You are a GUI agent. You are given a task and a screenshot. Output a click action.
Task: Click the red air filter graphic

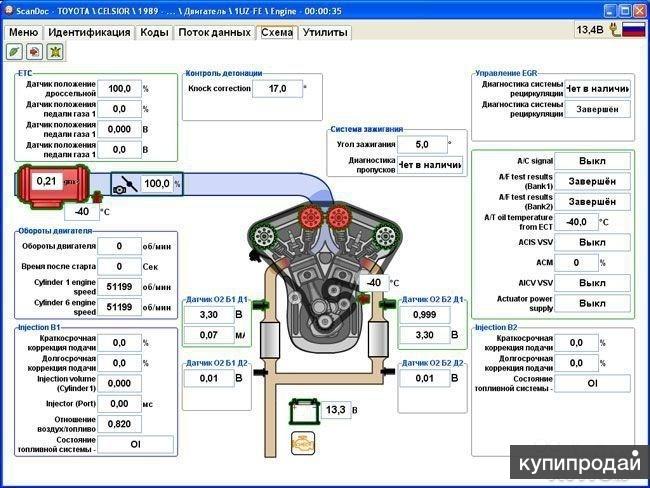(52, 185)
